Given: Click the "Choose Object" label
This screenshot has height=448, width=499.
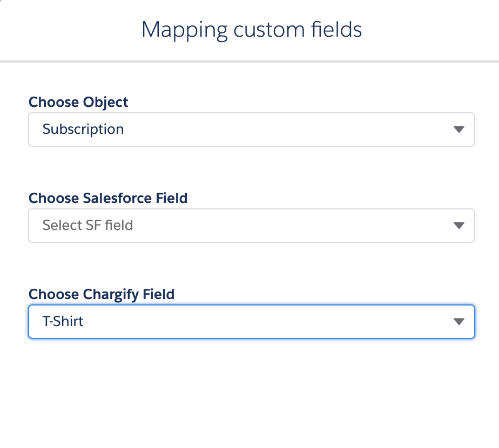Looking at the screenshot, I should (x=78, y=102).
